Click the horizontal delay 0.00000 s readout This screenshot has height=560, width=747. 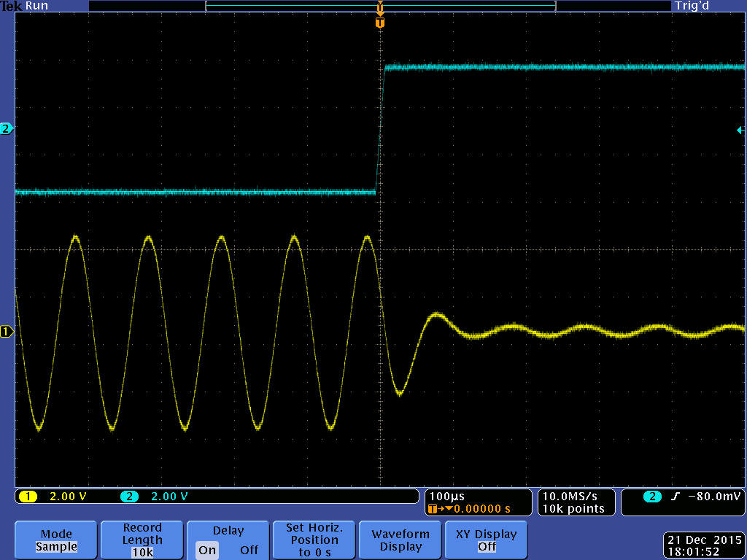point(481,509)
